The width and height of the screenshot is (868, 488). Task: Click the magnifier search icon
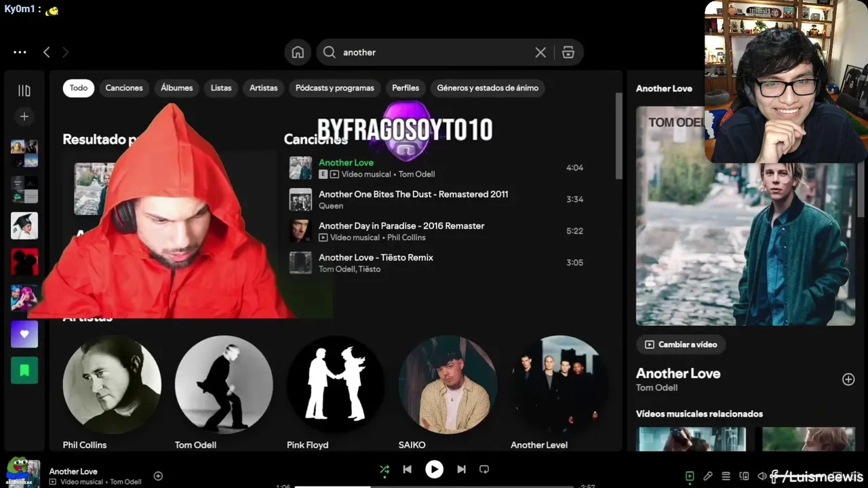330,52
